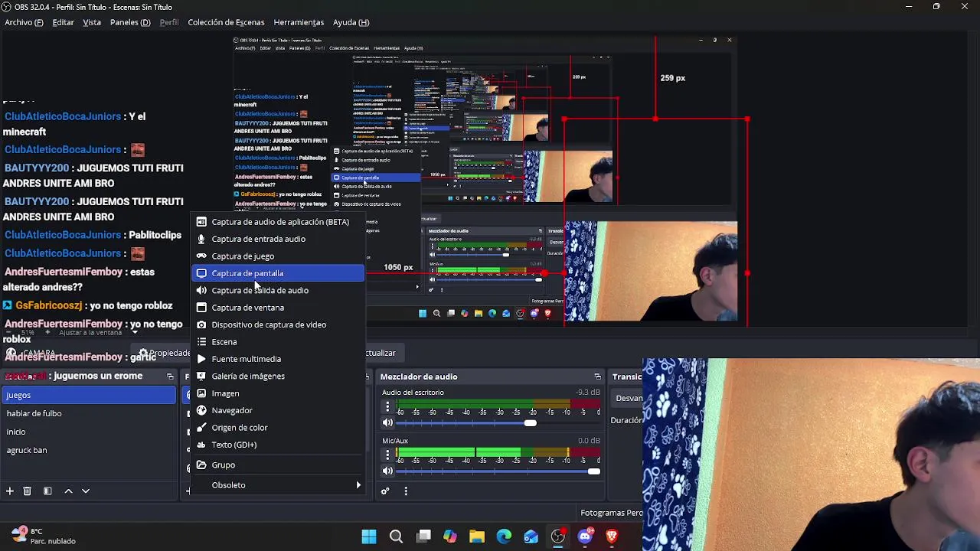Click the Mezclador de audio panel title
Screen dimensions: 980x551
click(419, 377)
